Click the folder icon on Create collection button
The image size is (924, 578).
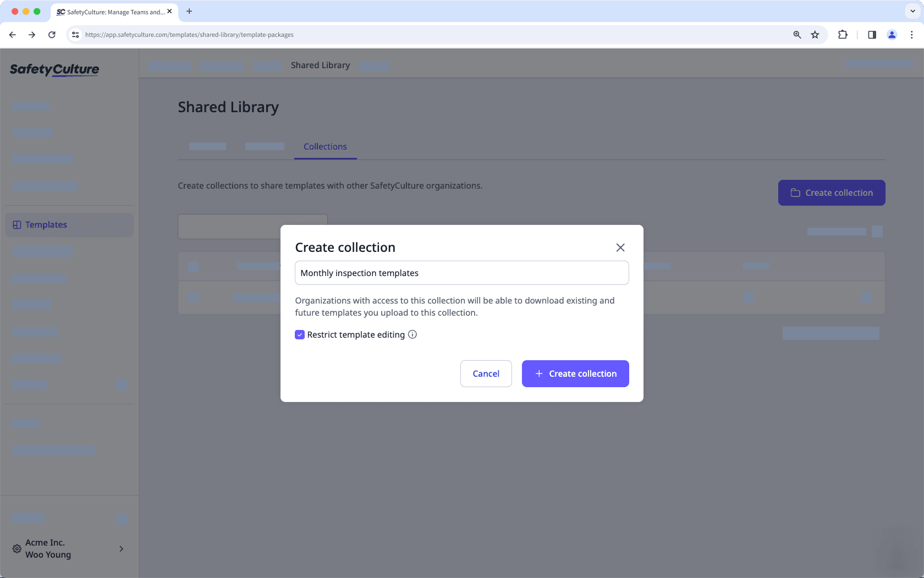[x=796, y=192]
